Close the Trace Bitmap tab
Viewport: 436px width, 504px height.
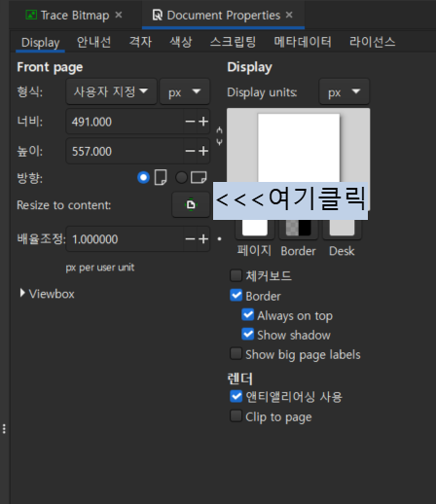[119, 15]
